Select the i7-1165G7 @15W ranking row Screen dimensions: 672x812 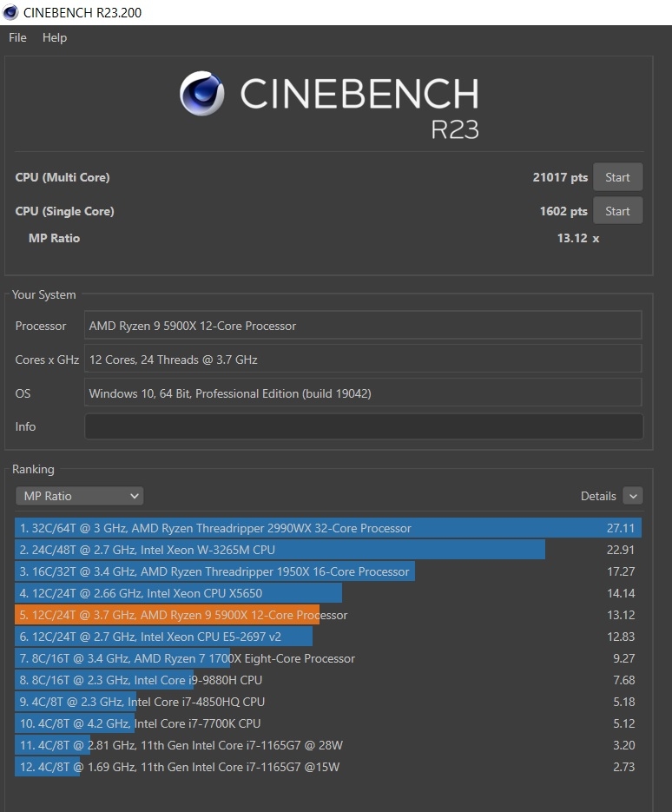pos(328,767)
